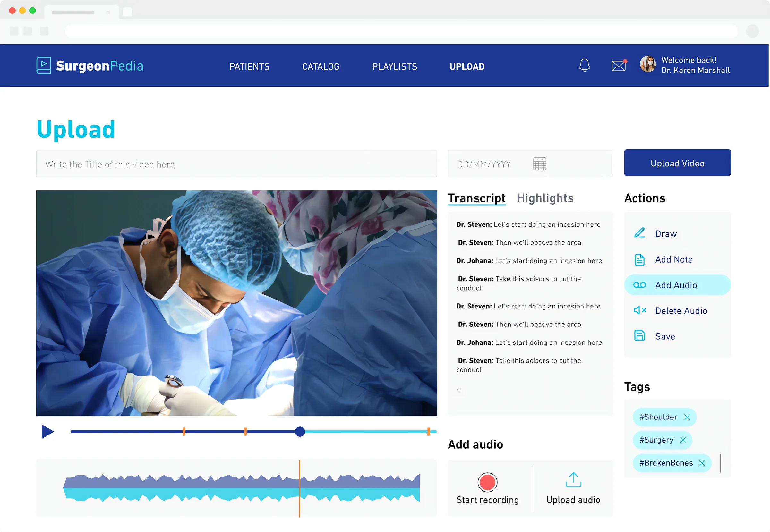Screen dimensions: 770x532
Task: Click the Start recording label
Action: [488, 500]
